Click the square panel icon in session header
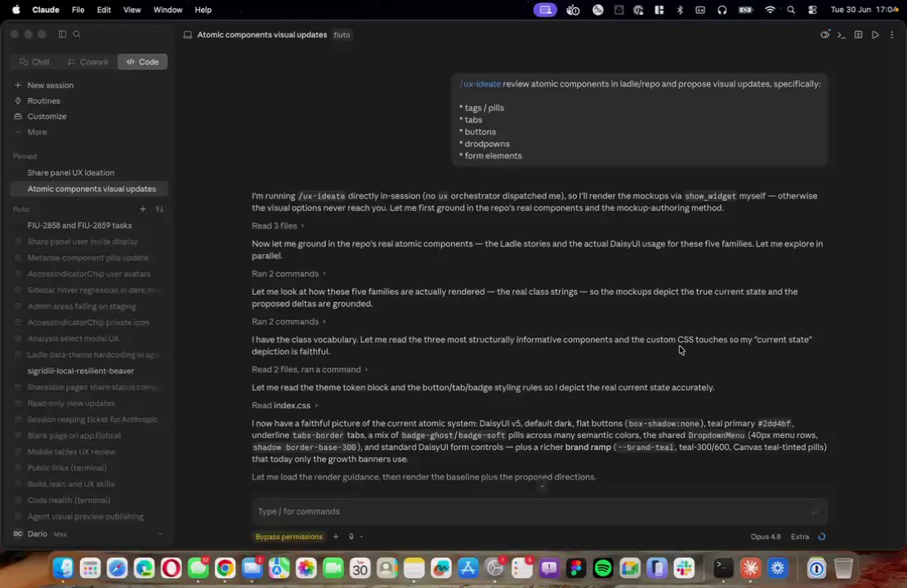 click(859, 34)
